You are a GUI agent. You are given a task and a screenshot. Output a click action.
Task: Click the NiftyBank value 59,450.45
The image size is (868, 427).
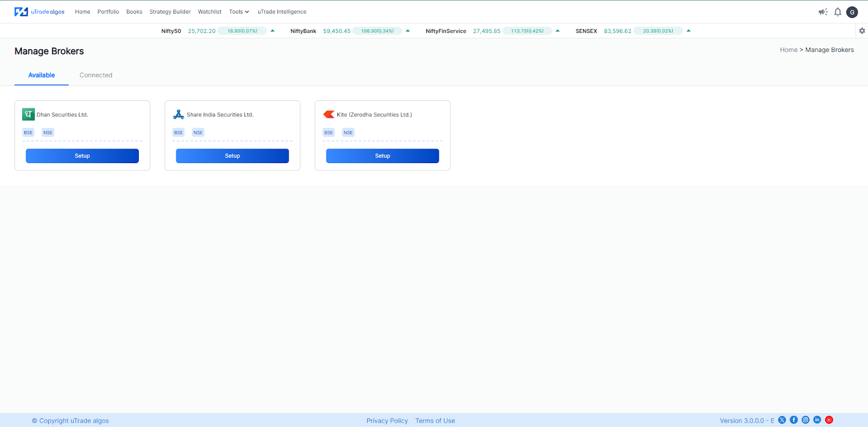pyautogui.click(x=337, y=31)
